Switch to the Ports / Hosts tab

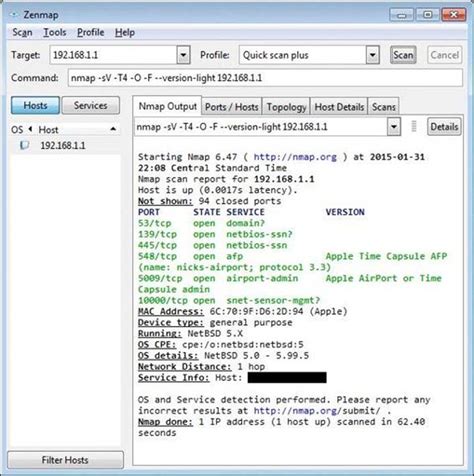pos(232,107)
